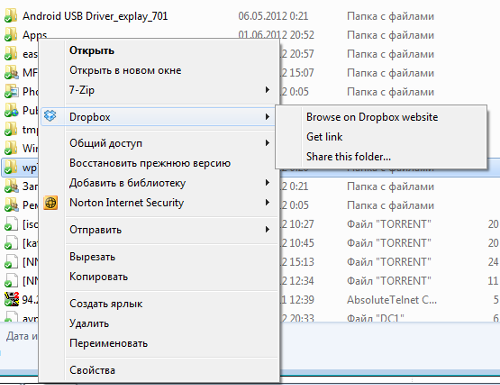The image size is (500, 385).
Task: Click the Per folder icon
Action: (11, 205)
